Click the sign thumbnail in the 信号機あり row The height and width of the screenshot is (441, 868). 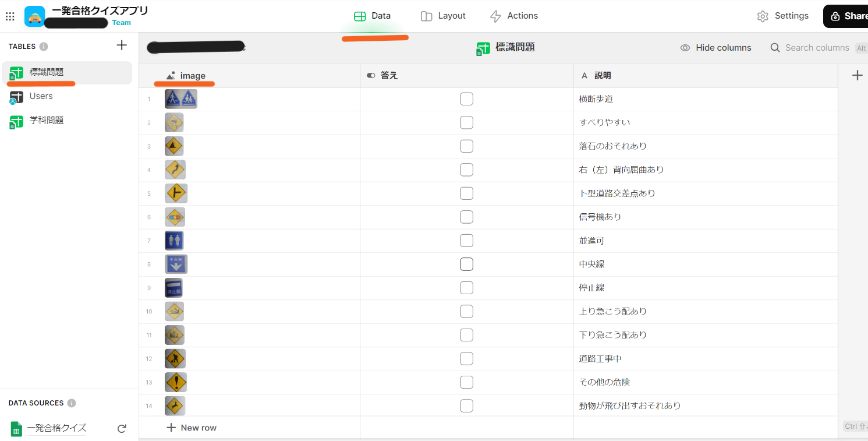(175, 217)
